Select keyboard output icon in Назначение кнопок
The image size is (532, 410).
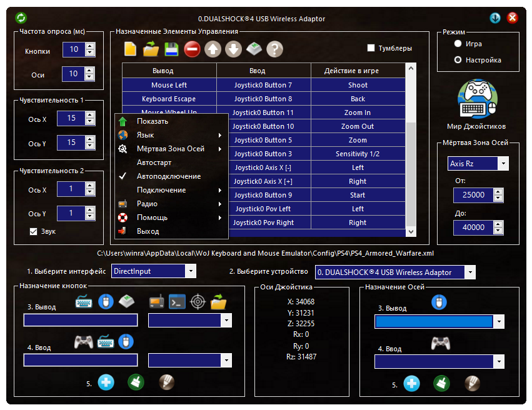(x=84, y=301)
